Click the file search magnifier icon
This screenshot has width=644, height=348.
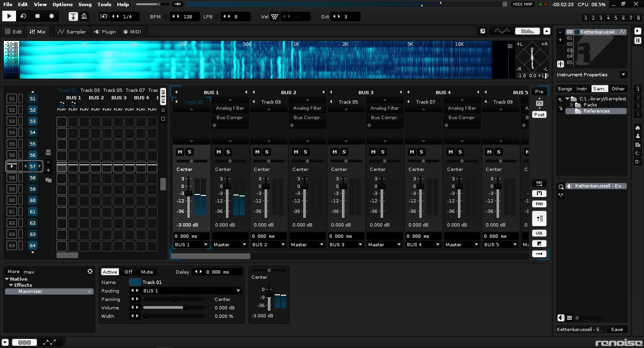click(x=561, y=186)
